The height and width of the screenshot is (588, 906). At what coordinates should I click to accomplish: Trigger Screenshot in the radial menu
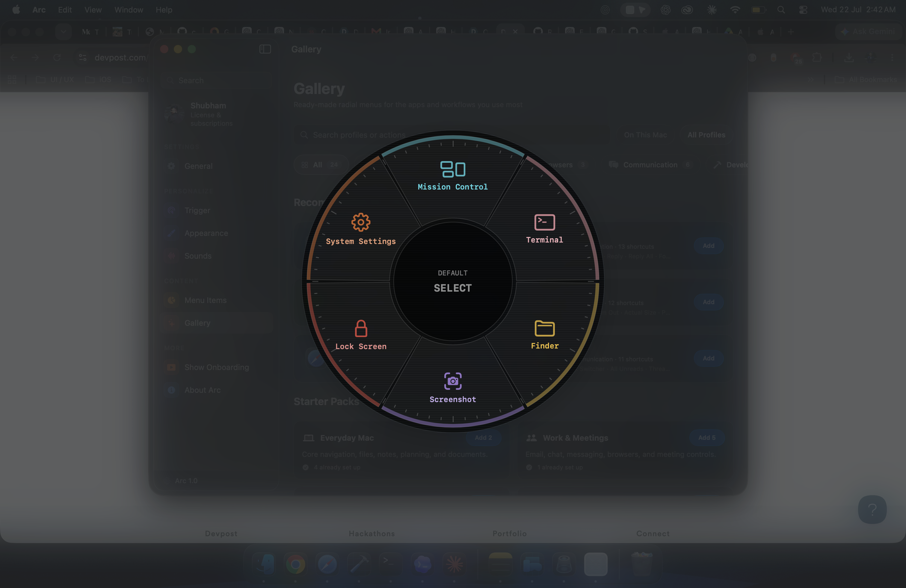coord(453,388)
